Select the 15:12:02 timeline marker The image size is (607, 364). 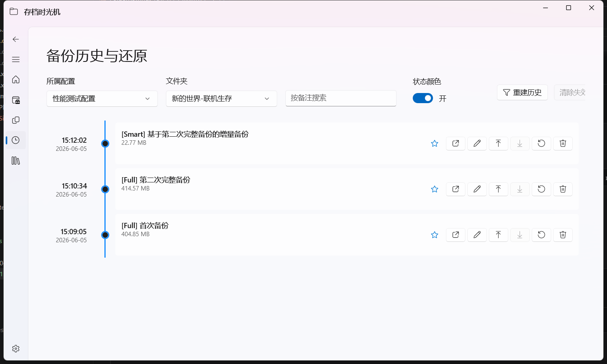105,144
